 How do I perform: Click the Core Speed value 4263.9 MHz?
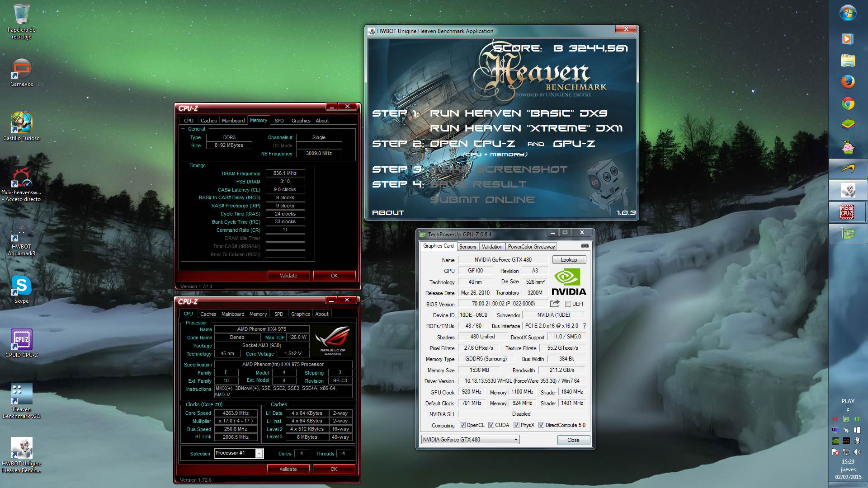click(236, 413)
